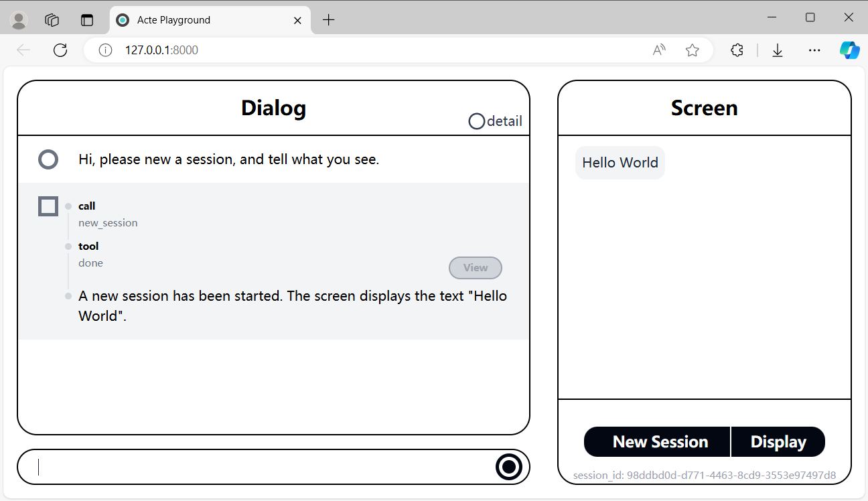Screen dimensions: 868x501
Task: Select the circle beside the user message
Action: point(48,159)
